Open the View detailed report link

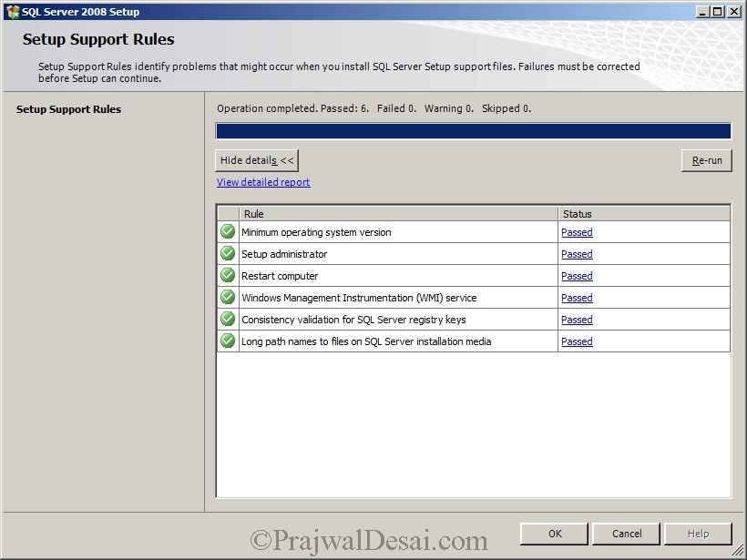(x=263, y=182)
